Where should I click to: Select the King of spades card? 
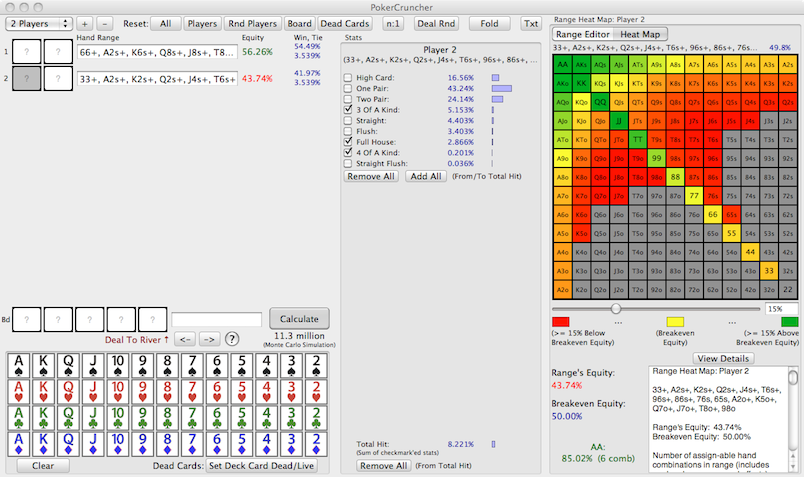click(44, 366)
